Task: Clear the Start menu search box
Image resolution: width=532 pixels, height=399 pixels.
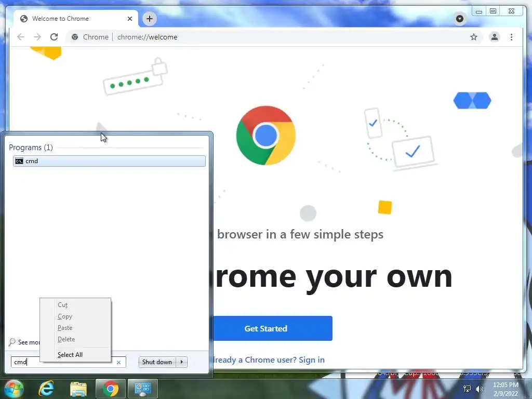Action: click(119, 362)
